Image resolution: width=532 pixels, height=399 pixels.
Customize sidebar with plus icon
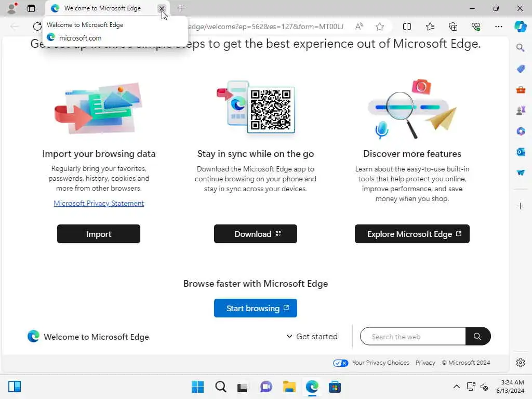point(521,206)
